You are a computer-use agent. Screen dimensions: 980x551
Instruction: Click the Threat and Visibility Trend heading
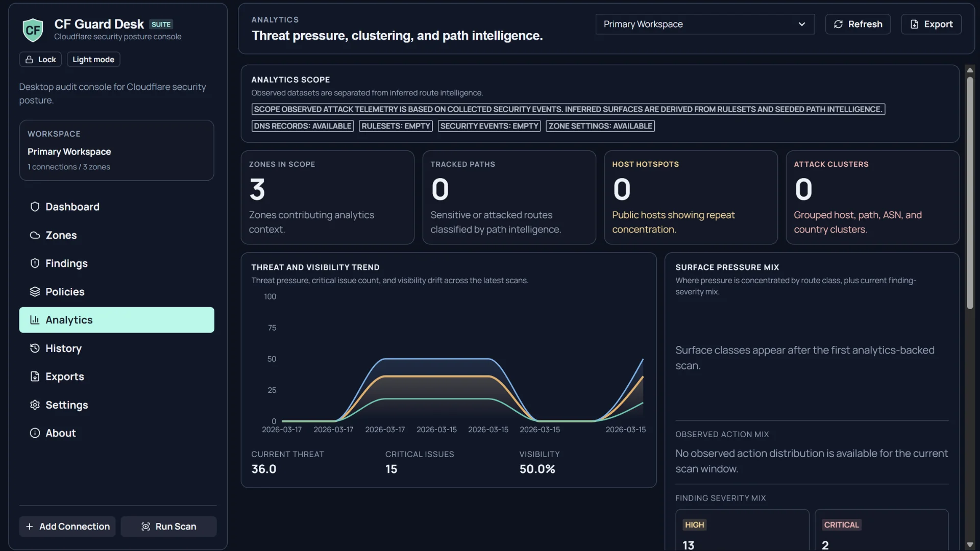pos(315,267)
